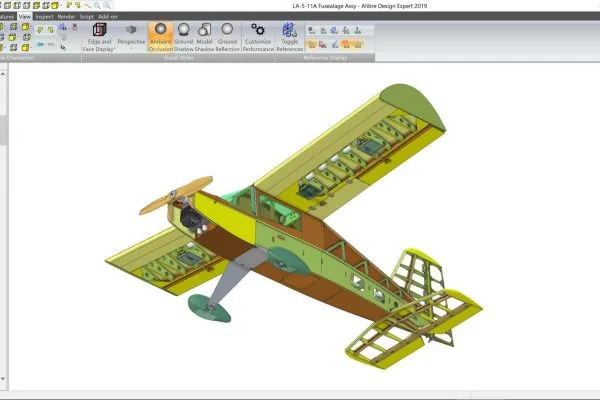This screenshot has width=600, height=400.
Task: Enable Model Shadow
Action: (204, 38)
